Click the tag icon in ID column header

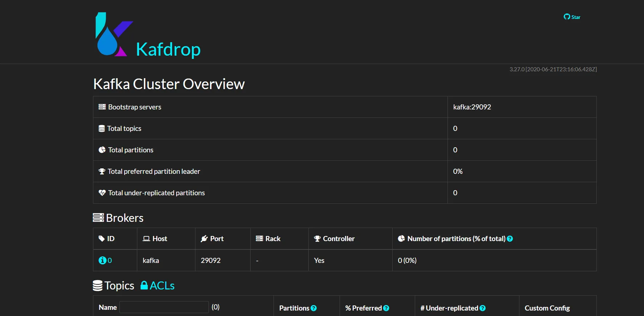point(102,239)
